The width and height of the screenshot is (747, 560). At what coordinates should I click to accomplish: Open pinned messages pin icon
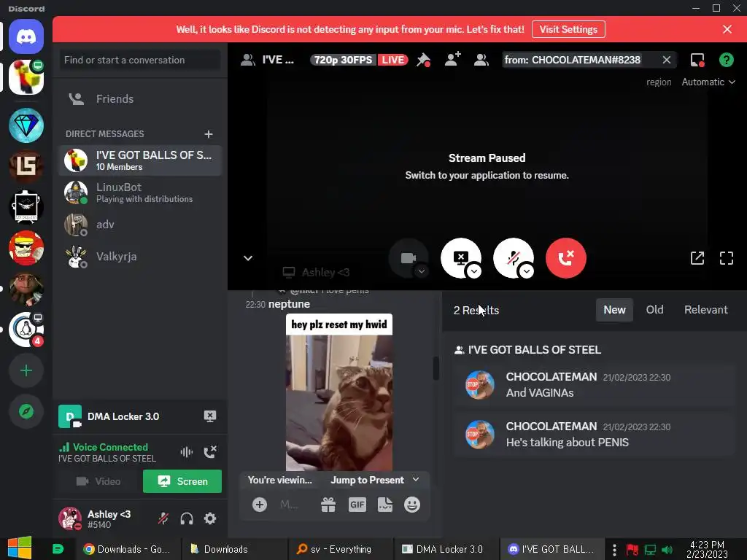click(423, 60)
